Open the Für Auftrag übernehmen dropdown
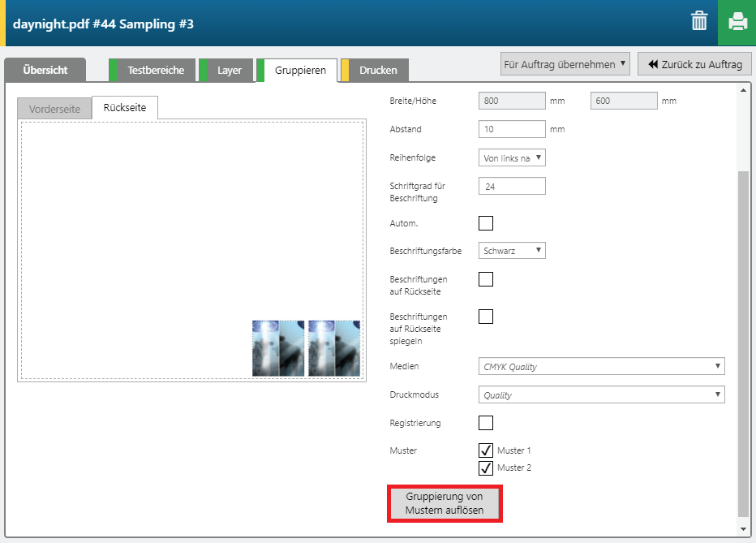Image resolution: width=756 pixels, height=543 pixels. 565,64
